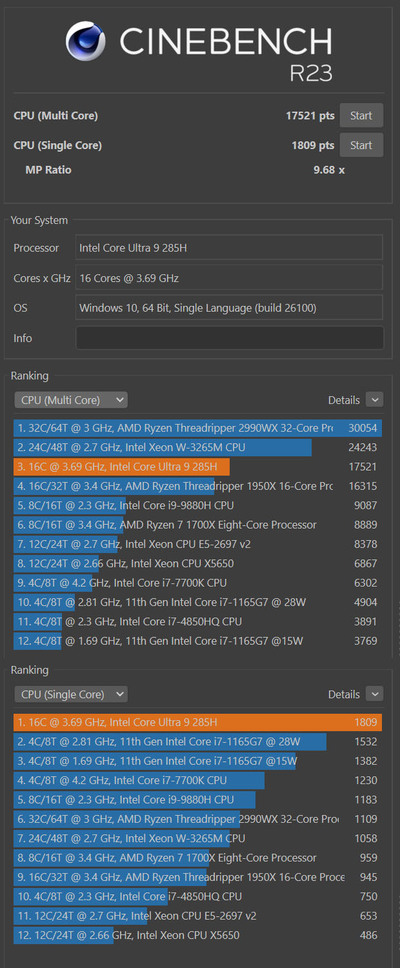
Task: Select the Threadripper 2990WX multi core entry
Action: click(198, 428)
